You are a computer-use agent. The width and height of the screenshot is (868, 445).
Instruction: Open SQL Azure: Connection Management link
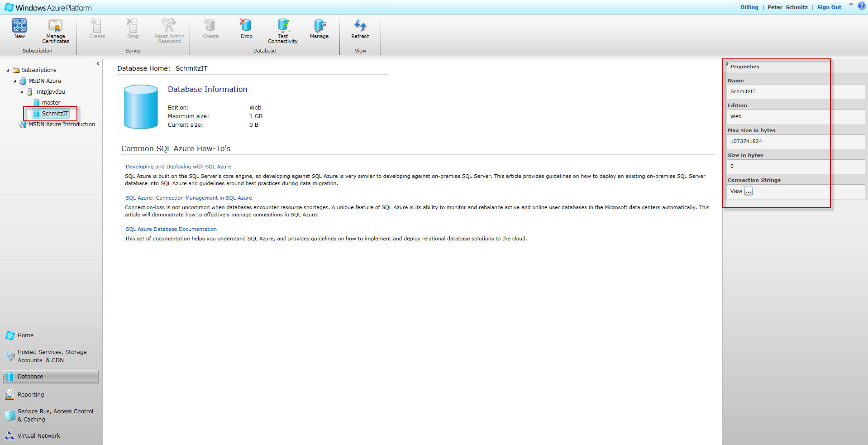[x=189, y=198]
